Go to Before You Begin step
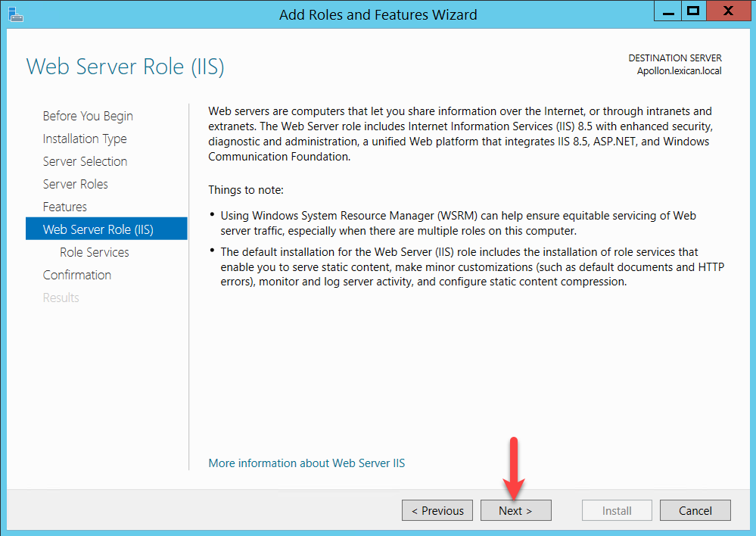The width and height of the screenshot is (756, 536). [x=88, y=117]
